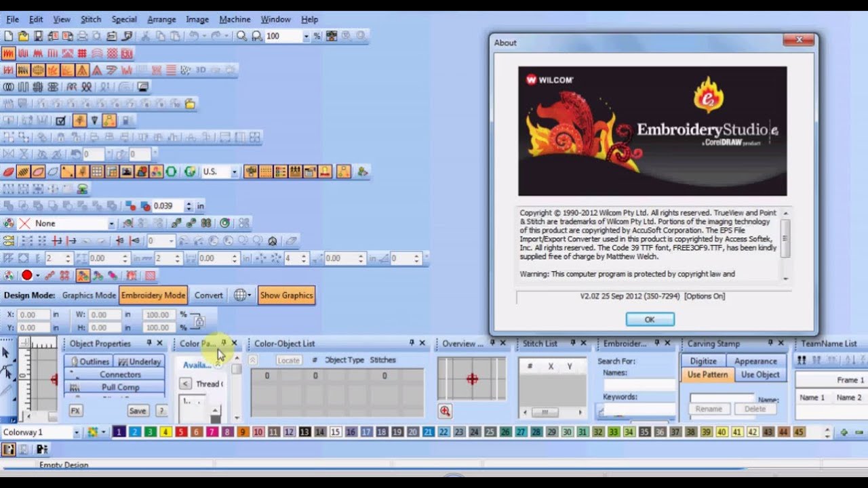The image size is (868, 488).
Task: Toggle Use Object in Carving Stamp
Action: click(760, 375)
